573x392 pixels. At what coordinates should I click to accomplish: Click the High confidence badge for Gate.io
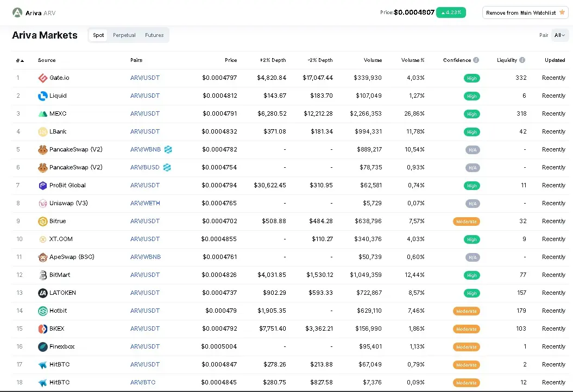point(472,78)
